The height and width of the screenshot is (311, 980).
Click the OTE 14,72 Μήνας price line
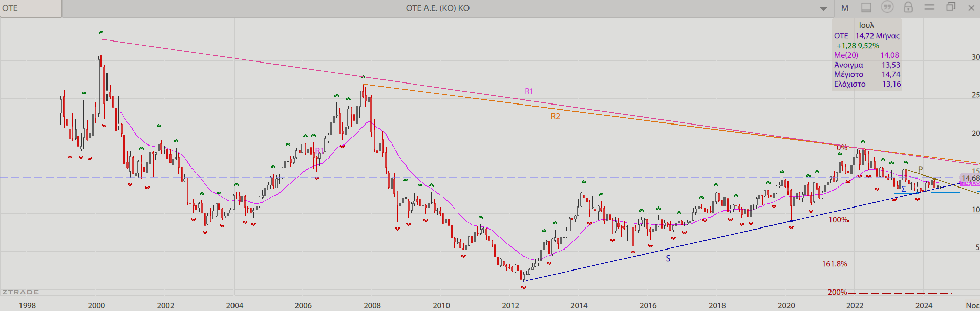[866, 36]
